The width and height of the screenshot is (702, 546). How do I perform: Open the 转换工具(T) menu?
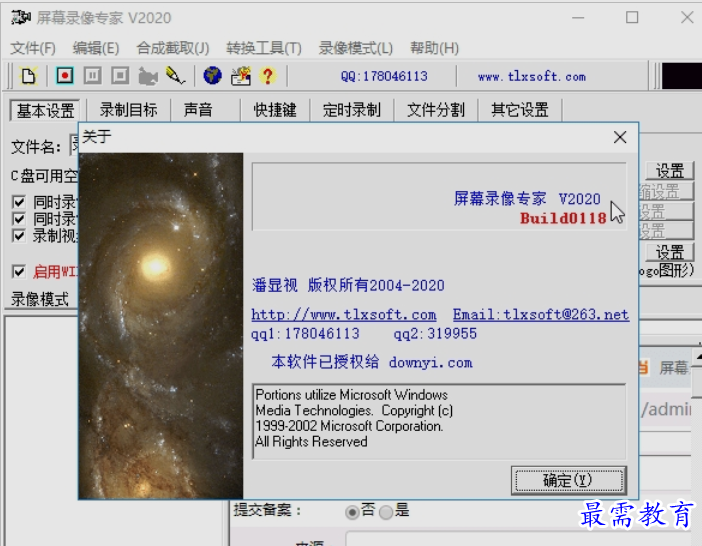264,48
